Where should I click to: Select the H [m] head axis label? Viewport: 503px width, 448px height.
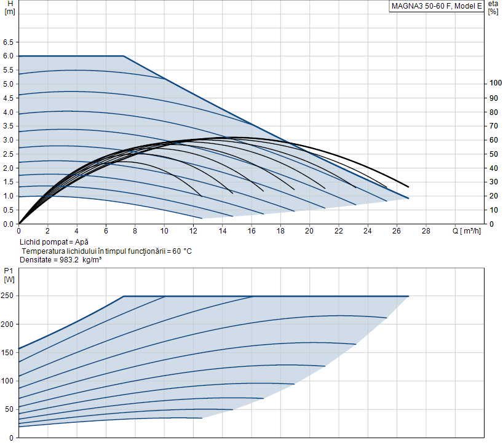click(9, 8)
